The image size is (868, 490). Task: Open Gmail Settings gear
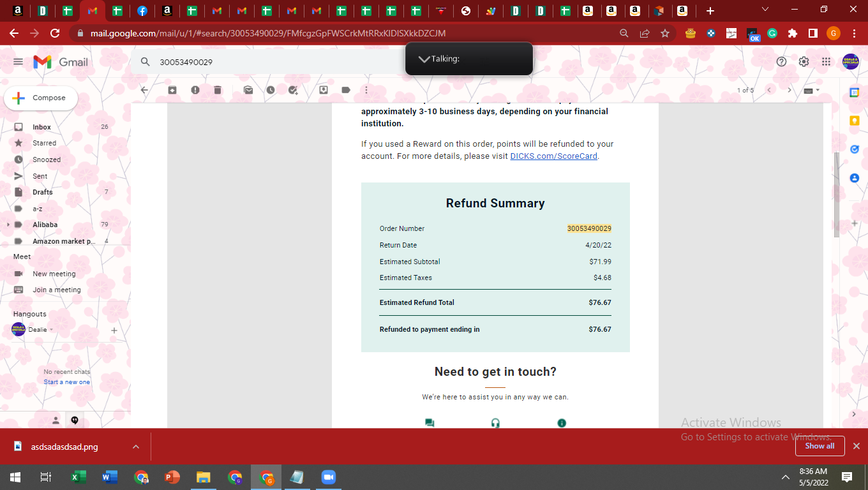804,62
